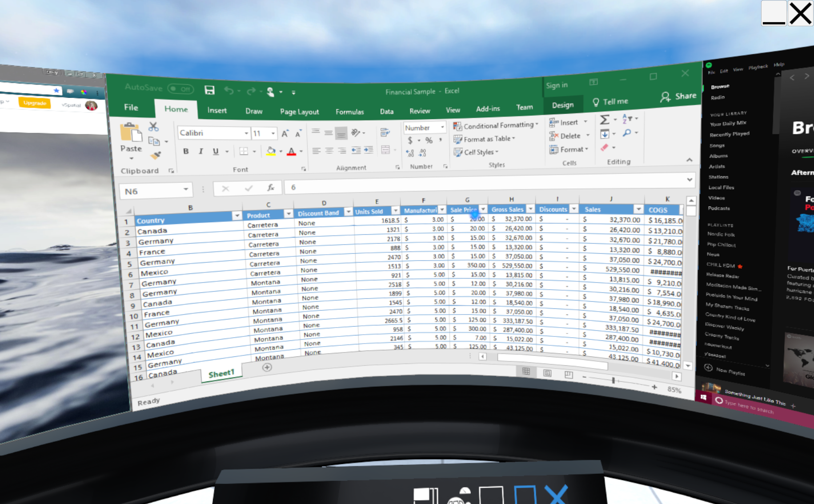Screen dimensions: 814x504
Task: Click the Insert Function fx icon
Action: coord(271,188)
